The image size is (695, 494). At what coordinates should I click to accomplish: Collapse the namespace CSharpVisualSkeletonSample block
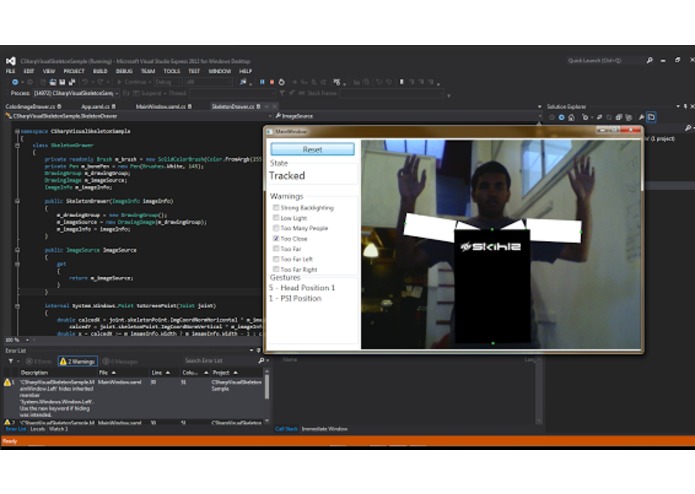[17, 131]
